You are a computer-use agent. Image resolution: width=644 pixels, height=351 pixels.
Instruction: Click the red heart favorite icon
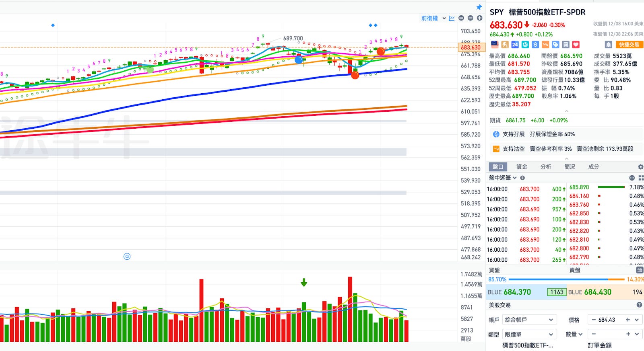pyautogui.click(x=576, y=45)
